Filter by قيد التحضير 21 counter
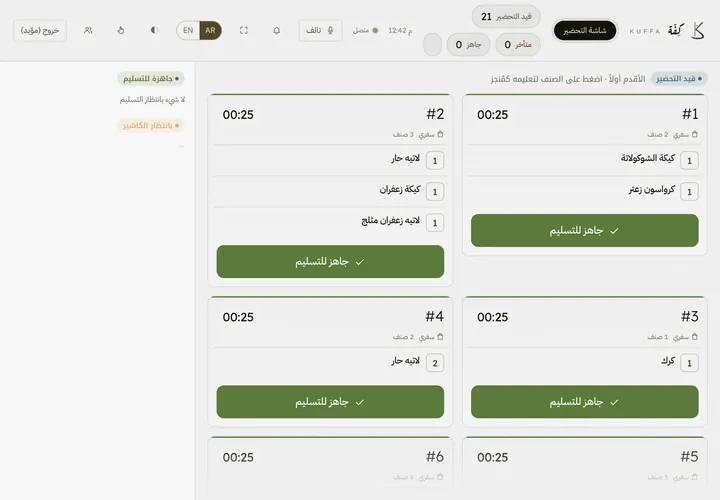720x500 pixels. (x=506, y=17)
